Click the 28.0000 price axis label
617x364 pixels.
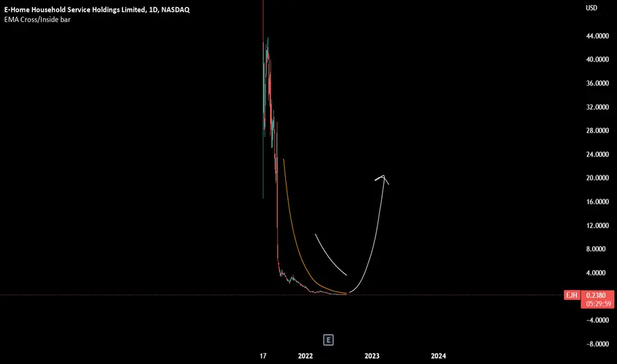click(597, 130)
